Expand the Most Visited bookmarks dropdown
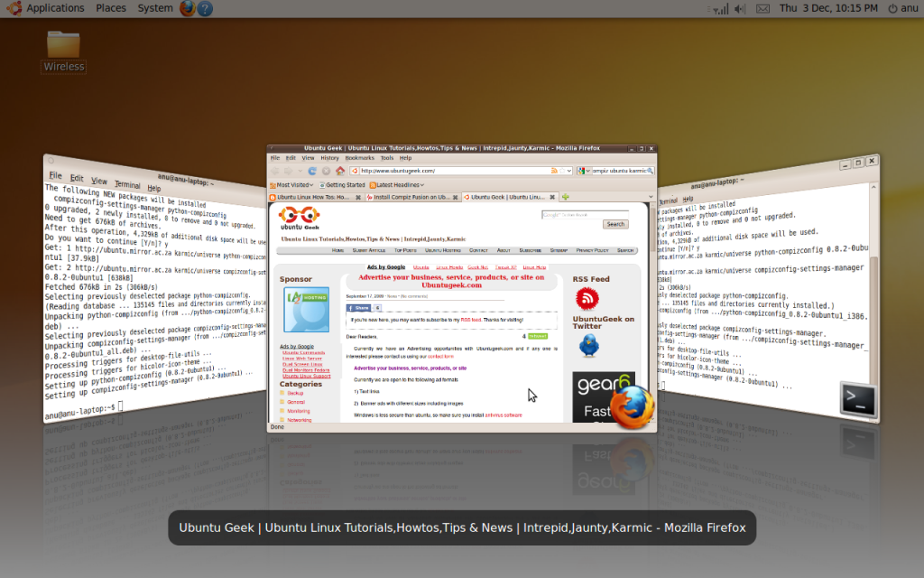 pyautogui.click(x=310, y=184)
